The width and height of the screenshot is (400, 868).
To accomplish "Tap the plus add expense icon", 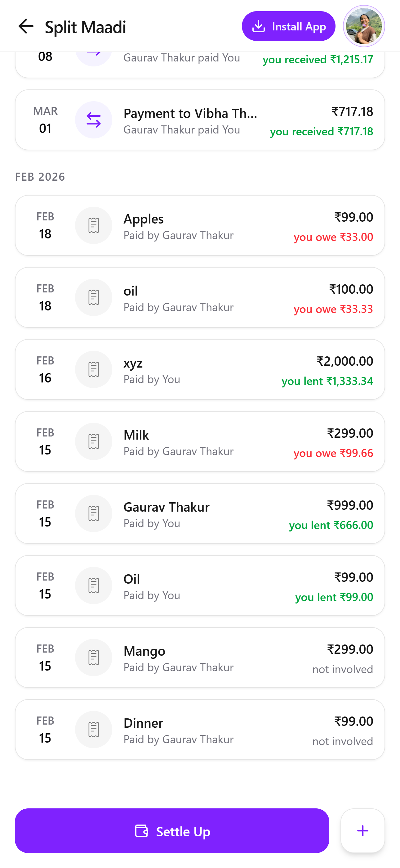I will pos(362,831).
